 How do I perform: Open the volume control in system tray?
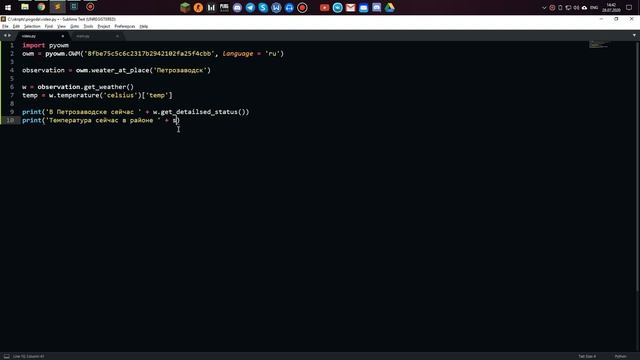pyautogui.click(x=576, y=7)
